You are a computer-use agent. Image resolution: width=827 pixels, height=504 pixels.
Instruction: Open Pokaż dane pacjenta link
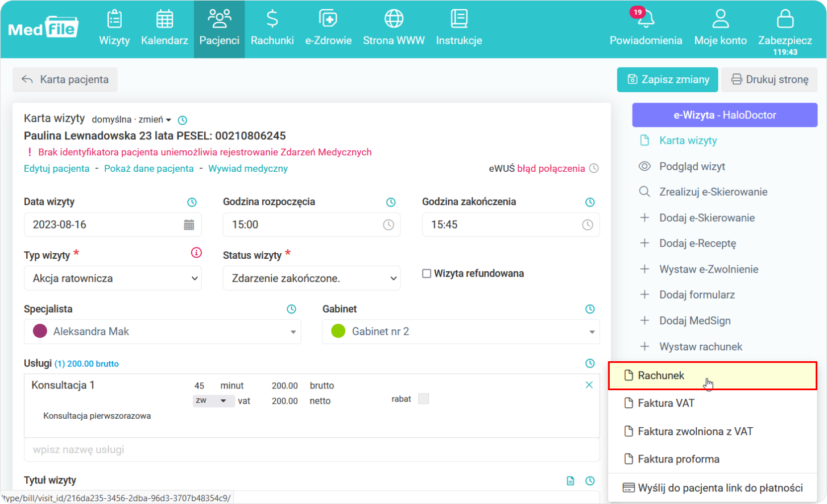point(149,168)
